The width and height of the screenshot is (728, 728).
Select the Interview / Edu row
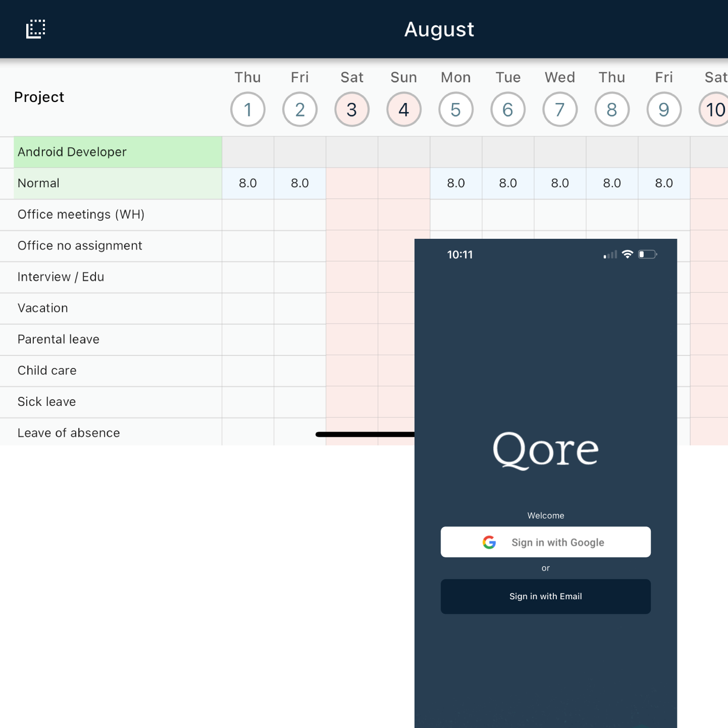click(x=111, y=277)
